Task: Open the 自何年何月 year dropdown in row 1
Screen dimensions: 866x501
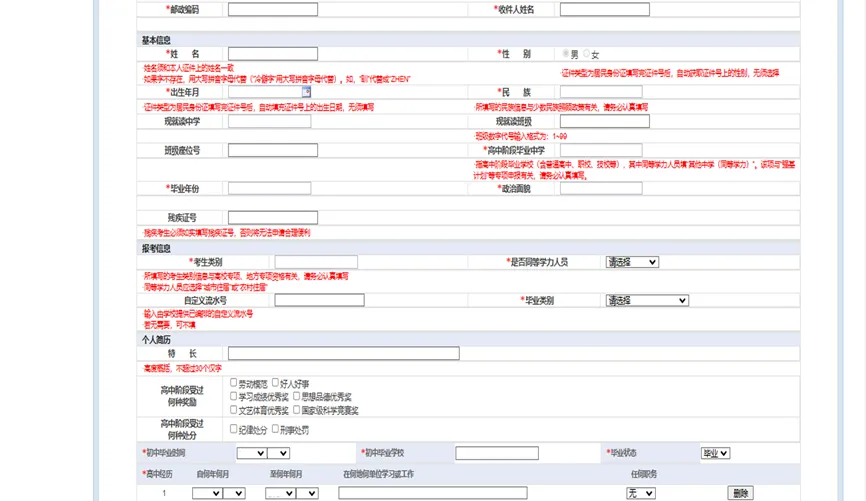Action: 208,493
